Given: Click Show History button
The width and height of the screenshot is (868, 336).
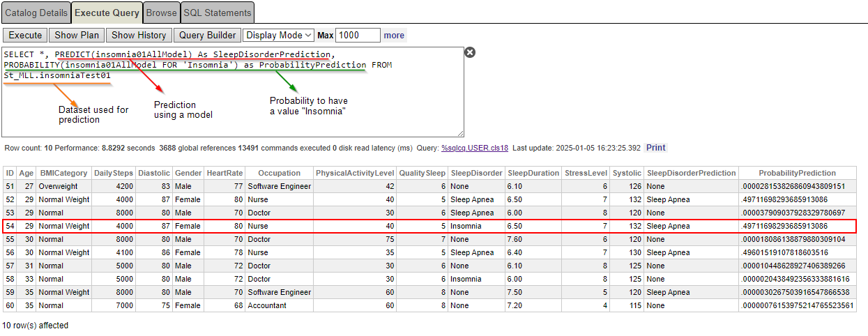Looking at the screenshot, I should (x=139, y=35).
